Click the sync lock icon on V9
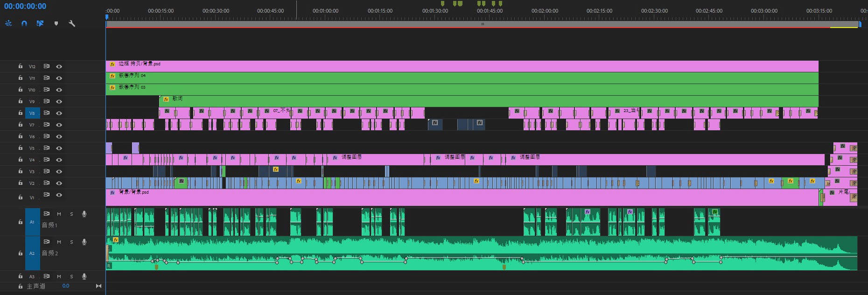This screenshot has height=295, width=868. 46,101
